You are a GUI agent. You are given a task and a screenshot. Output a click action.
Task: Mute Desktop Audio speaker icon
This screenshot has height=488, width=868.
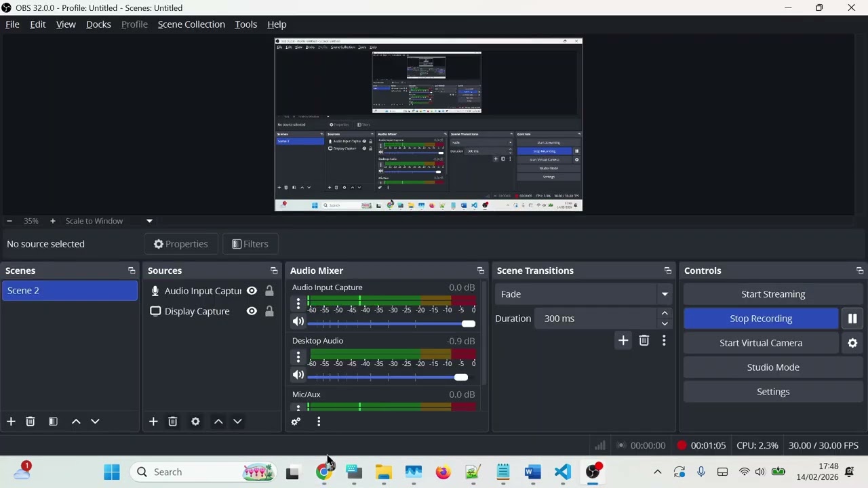298,375
